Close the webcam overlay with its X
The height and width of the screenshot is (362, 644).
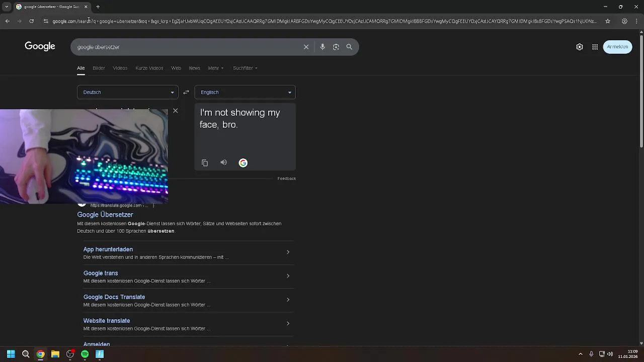[175, 111]
